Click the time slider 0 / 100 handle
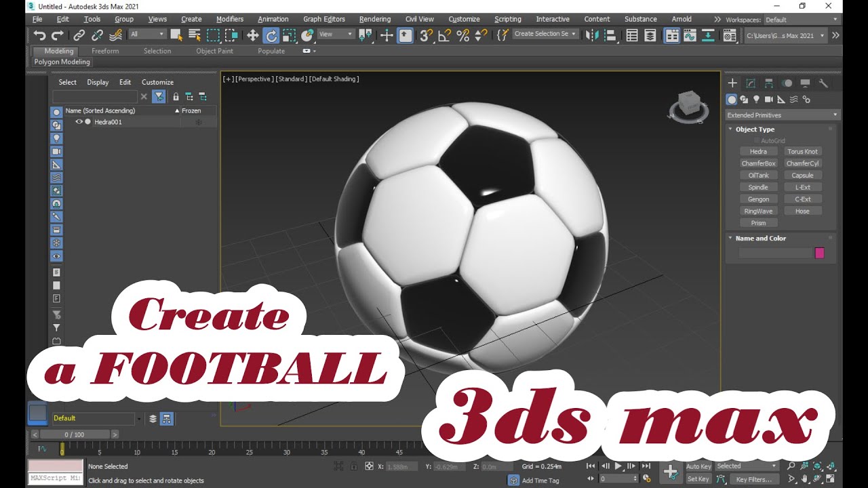 point(75,434)
